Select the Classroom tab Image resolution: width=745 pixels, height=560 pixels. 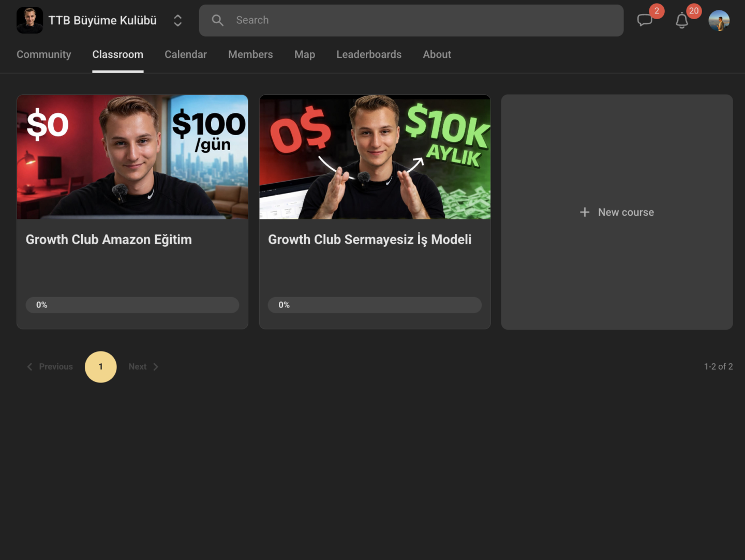coord(118,54)
